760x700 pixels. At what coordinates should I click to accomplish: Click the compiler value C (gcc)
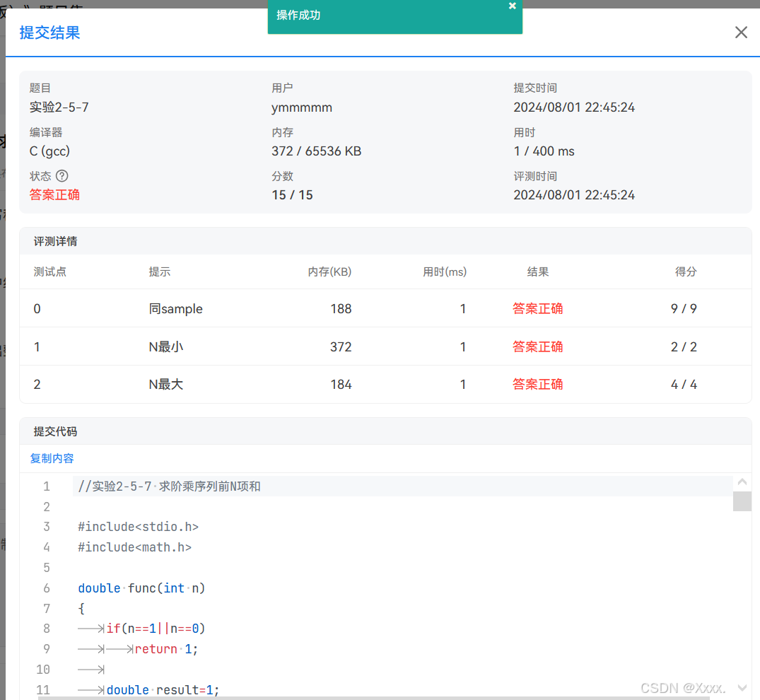49,151
